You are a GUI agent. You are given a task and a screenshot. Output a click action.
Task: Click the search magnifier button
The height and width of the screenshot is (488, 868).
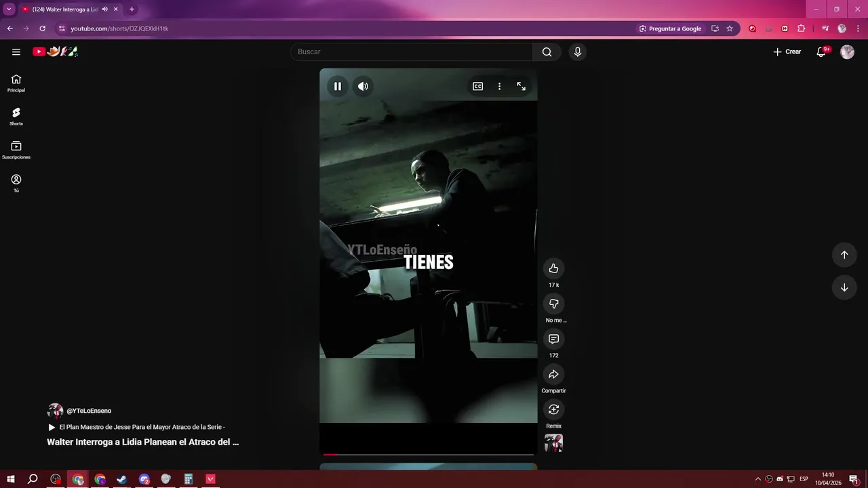coord(547,52)
